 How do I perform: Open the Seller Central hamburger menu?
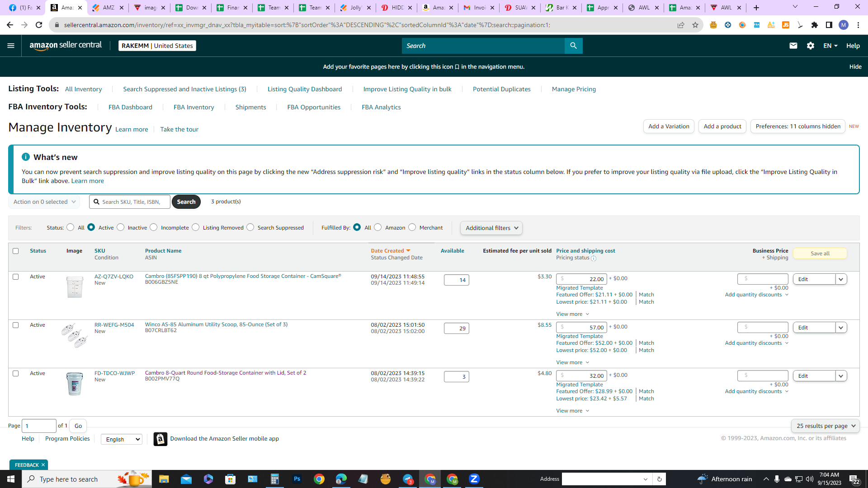[x=11, y=46]
